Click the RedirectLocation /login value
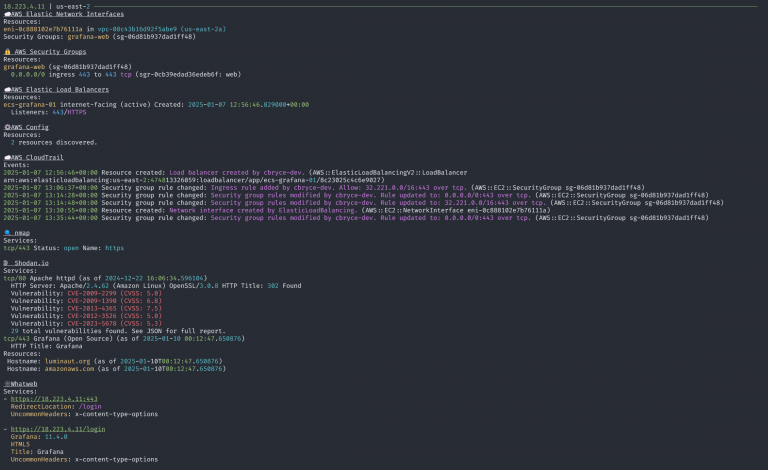The width and height of the screenshot is (768, 470). tap(90, 406)
